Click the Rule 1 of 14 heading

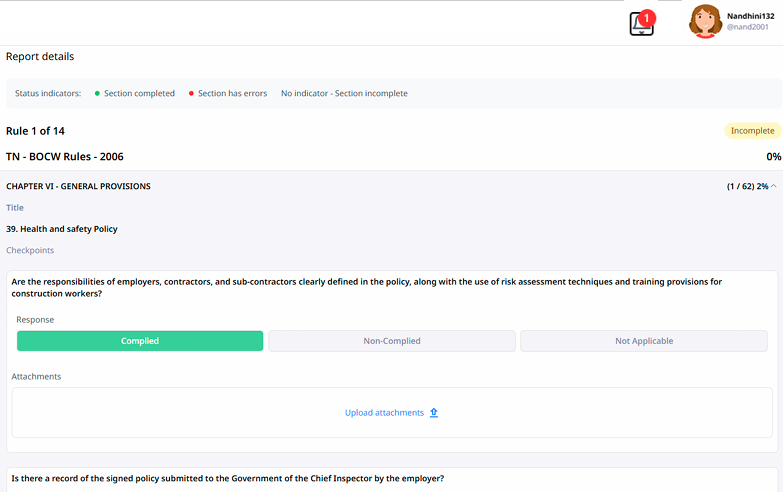tap(35, 131)
